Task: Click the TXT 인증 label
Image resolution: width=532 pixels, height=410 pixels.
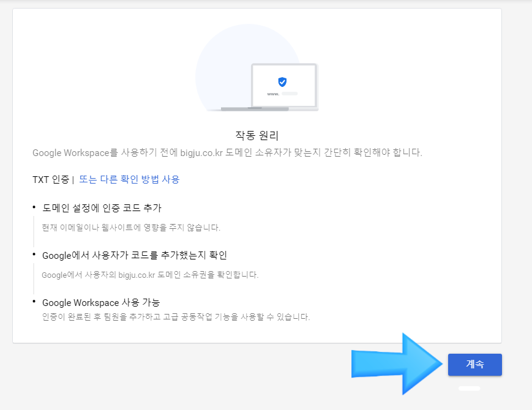Action: click(x=51, y=179)
